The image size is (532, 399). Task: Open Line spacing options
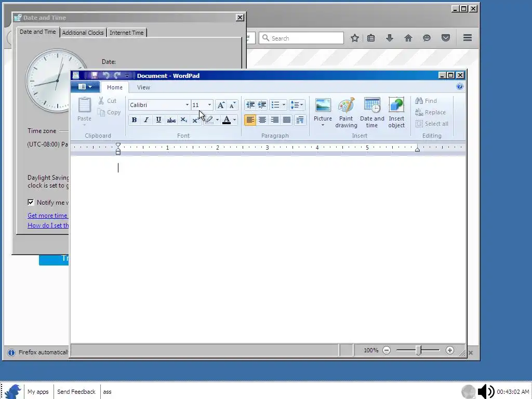(297, 105)
